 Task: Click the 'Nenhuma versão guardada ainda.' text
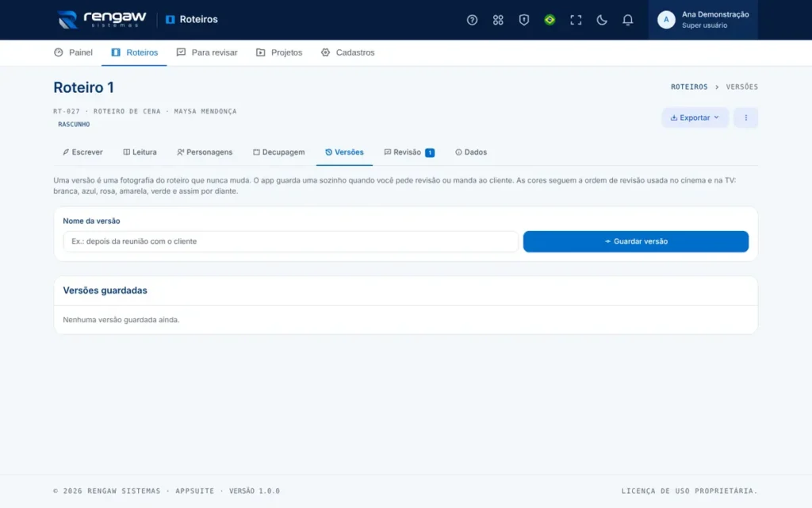(121, 320)
